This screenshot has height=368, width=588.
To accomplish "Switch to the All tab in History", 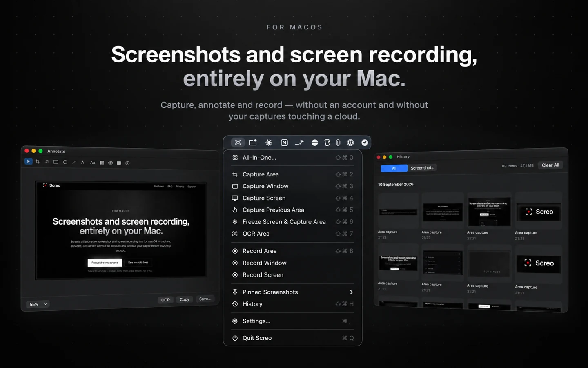I will pyautogui.click(x=394, y=168).
